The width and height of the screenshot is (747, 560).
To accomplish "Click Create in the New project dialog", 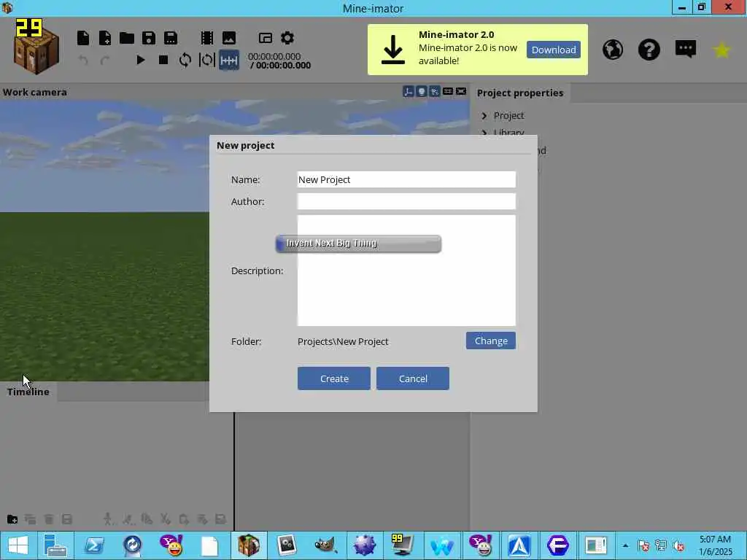I will (334, 378).
